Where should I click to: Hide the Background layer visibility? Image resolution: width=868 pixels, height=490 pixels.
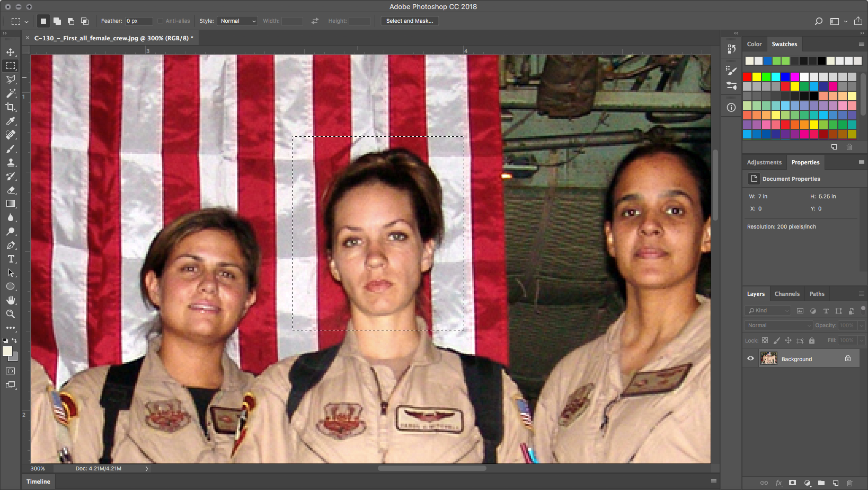[750, 358]
